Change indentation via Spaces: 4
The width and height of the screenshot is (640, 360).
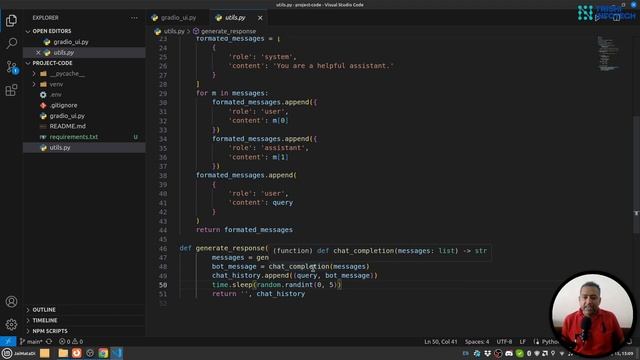point(477,342)
